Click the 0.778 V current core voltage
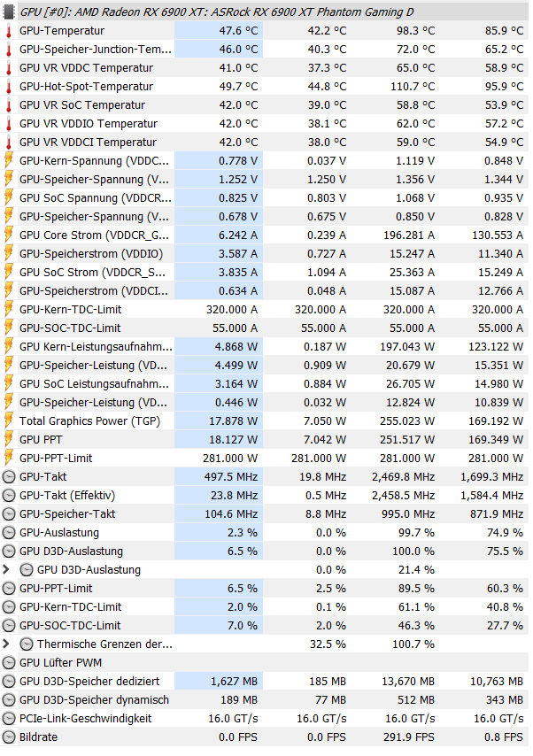 pos(238,161)
